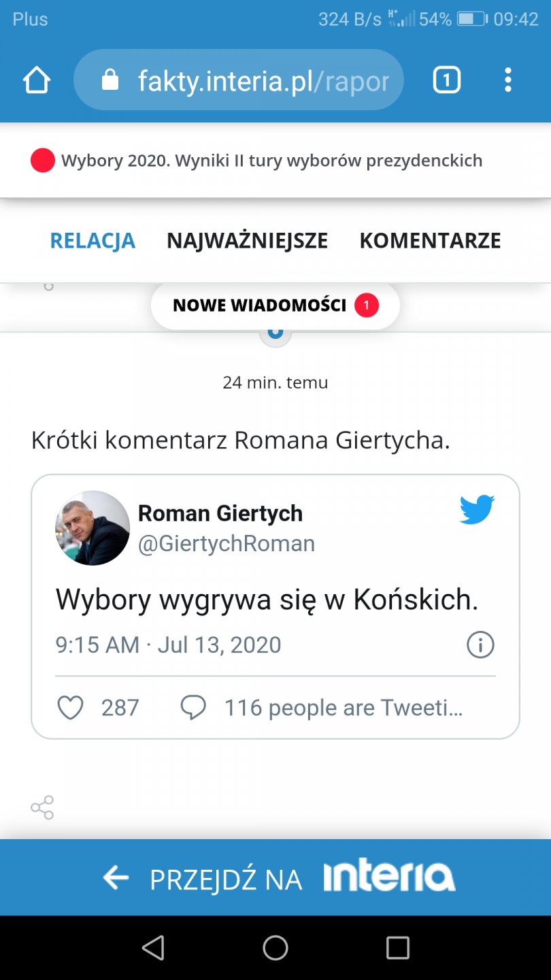This screenshot has width=551, height=980.
Task: Tap the share icon below the tweet
Action: tap(42, 807)
